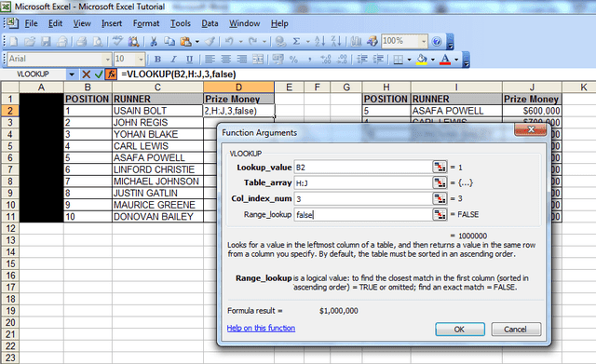Click the Print icon
The height and width of the screenshot is (364, 596).
[81, 41]
